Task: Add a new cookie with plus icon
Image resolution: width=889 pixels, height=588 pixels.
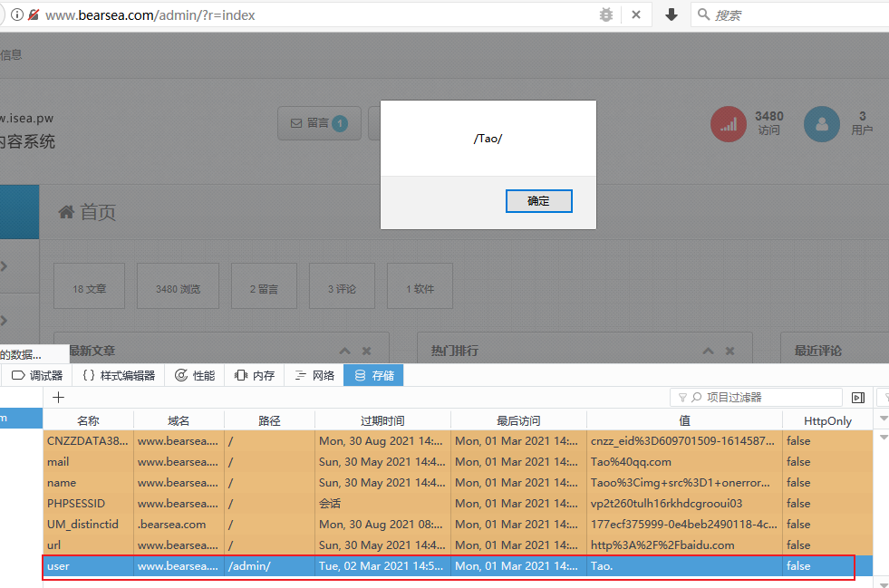Action: 58,398
